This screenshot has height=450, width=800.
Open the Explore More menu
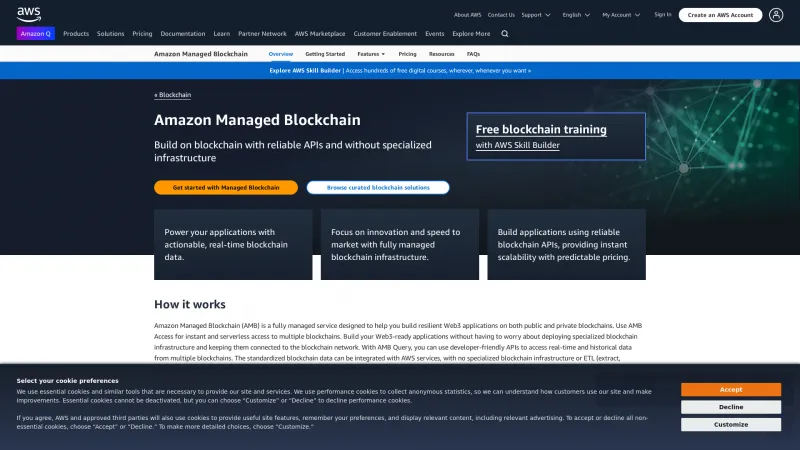pyautogui.click(x=471, y=34)
